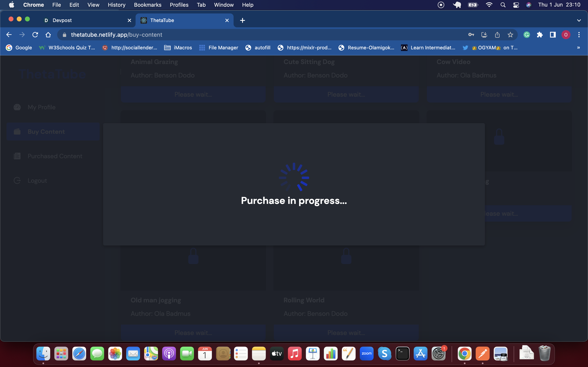Click the password key icon in the address bar
Image resolution: width=588 pixels, height=367 pixels.
471,35
